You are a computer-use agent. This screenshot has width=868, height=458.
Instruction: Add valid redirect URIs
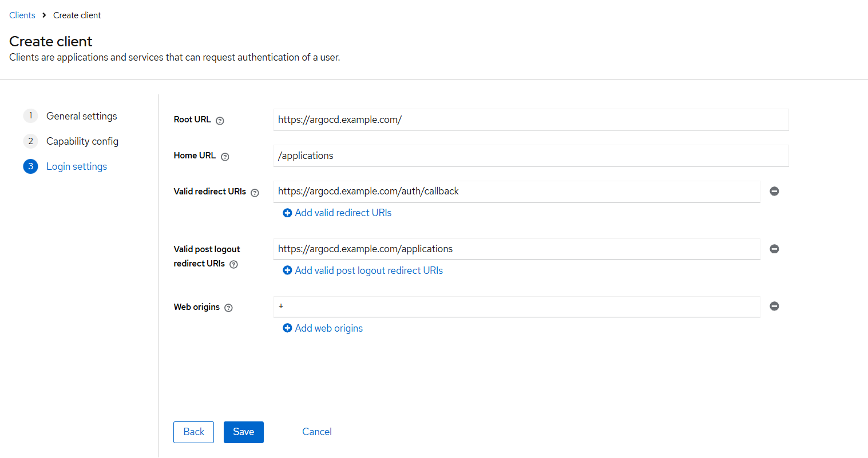point(337,213)
